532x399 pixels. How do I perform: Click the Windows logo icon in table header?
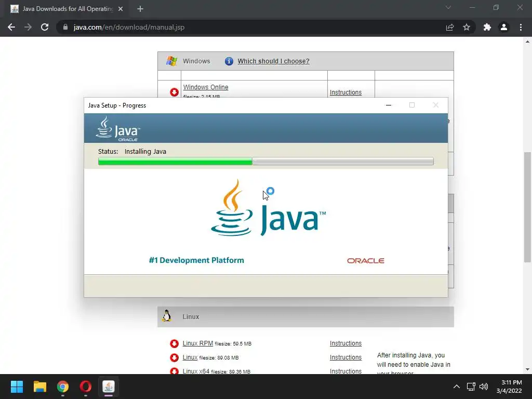tap(171, 61)
